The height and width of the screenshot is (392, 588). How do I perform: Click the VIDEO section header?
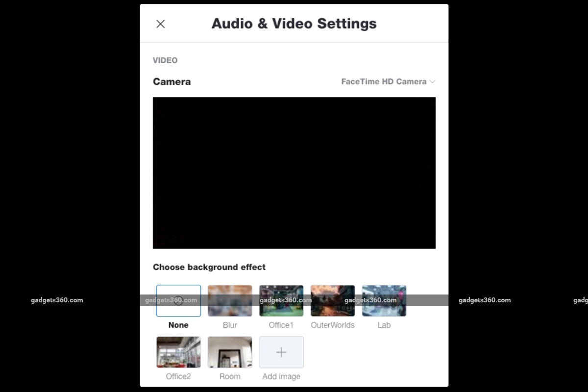coord(165,60)
